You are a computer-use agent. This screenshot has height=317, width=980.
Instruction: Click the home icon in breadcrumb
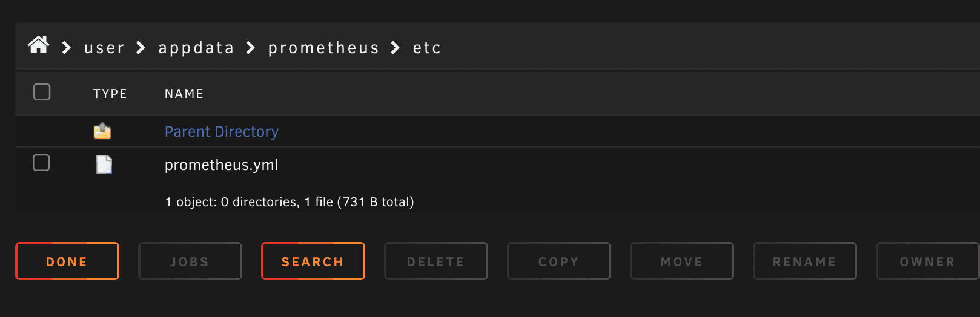[x=39, y=45]
